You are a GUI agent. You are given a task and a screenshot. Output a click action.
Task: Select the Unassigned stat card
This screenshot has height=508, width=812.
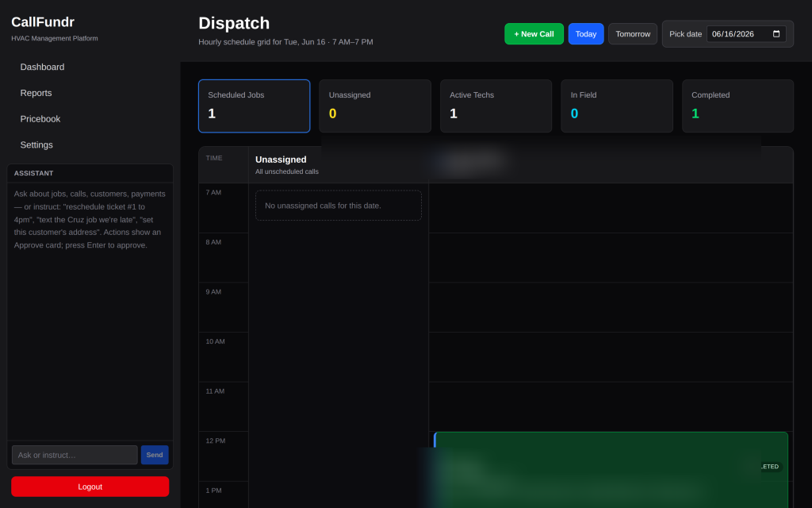(x=375, y=106)
